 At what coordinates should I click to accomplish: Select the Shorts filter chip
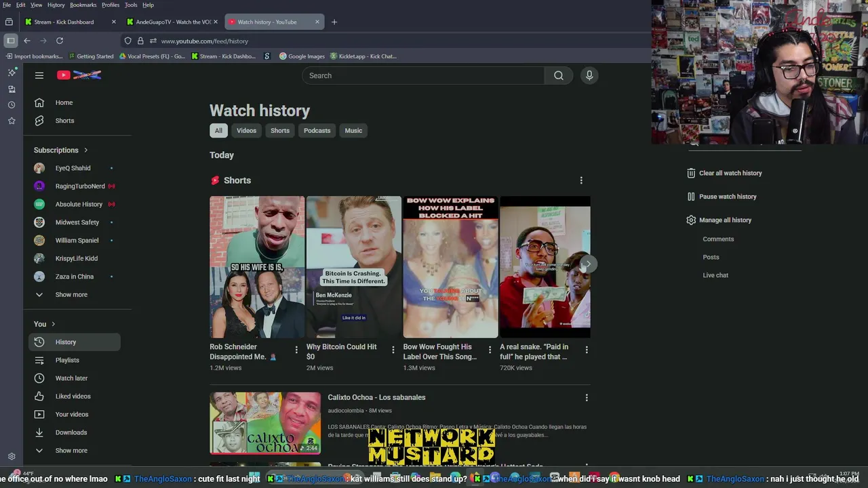click(x=280, y=131)
